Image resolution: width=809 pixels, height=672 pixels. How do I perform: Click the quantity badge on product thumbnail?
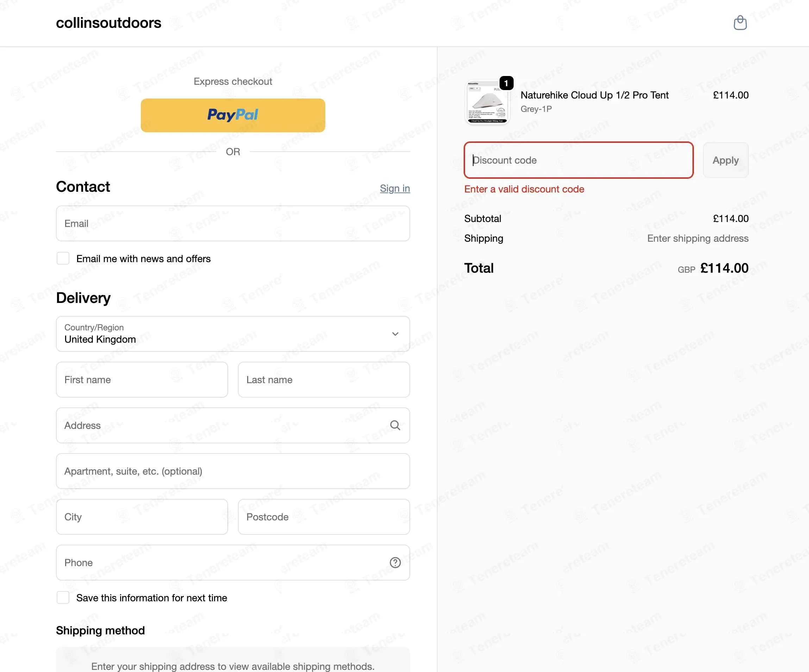click(506, 83)
